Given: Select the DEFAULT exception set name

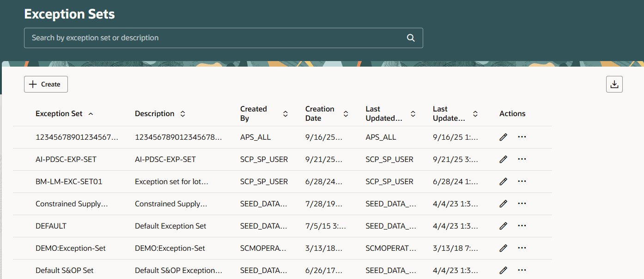Looking at the screenshot, I should tap(51, 226).
